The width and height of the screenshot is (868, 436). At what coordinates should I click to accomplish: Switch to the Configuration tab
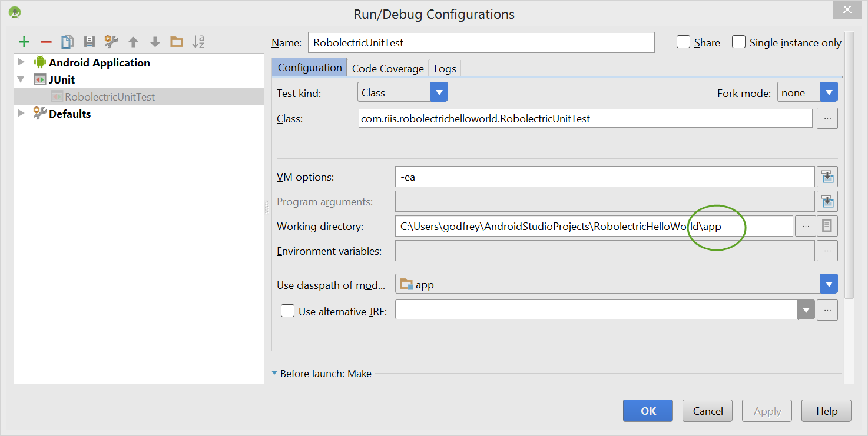click(x=310, y=67)
